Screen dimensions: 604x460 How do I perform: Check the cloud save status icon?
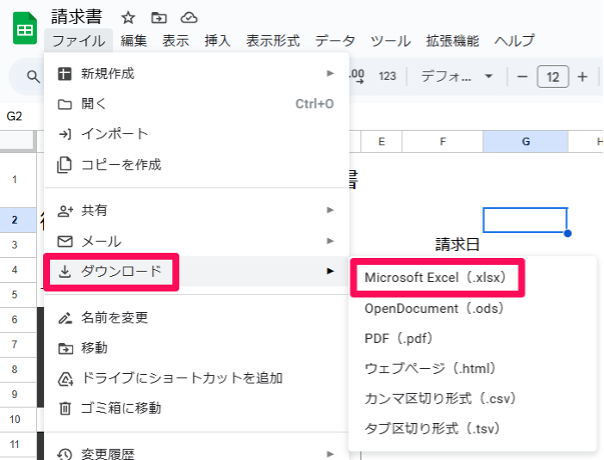[189, 17]
